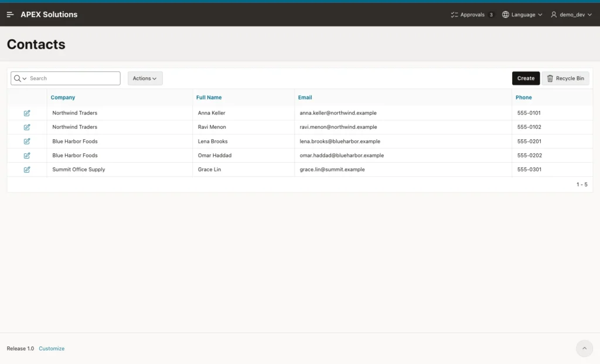Click the scroll-to-top arrow button
This screenshot has width=600, height=364.
[584, 348]
